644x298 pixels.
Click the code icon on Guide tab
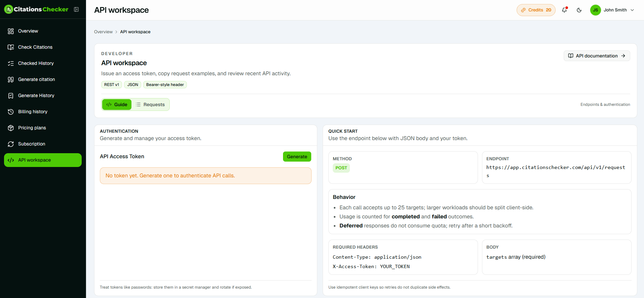coord(109,104)
